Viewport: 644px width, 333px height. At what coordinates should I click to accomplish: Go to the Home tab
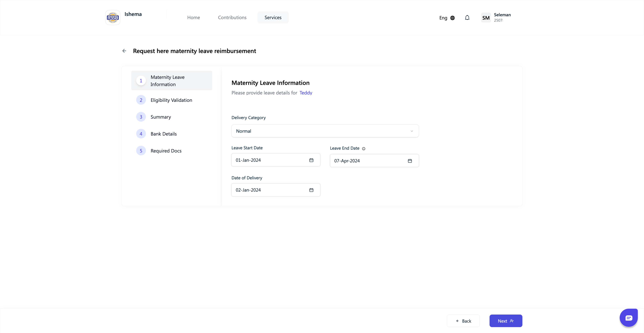pyautogui.click(x=194, y=17)
